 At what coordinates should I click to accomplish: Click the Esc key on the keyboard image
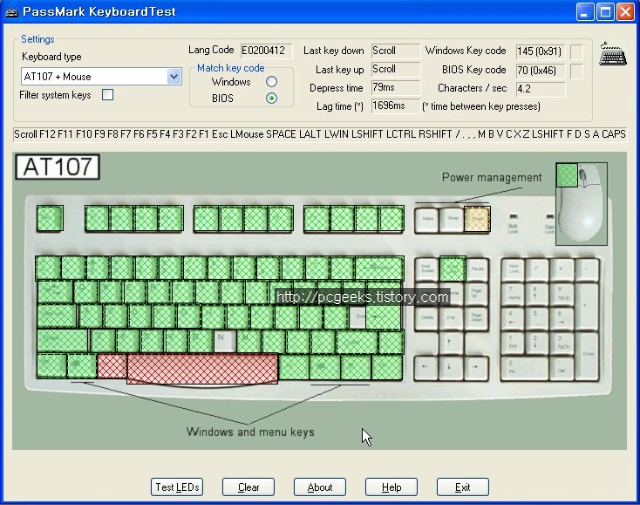(x=50, y=218)
